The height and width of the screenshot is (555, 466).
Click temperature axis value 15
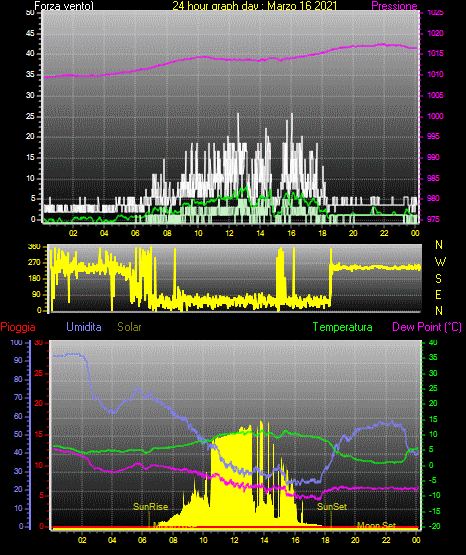(433, 419)
